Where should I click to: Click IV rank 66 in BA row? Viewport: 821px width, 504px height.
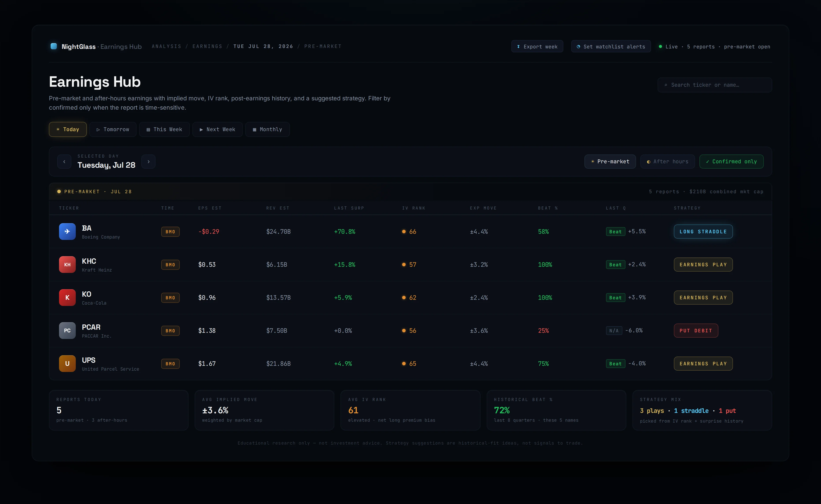point(409,231)
